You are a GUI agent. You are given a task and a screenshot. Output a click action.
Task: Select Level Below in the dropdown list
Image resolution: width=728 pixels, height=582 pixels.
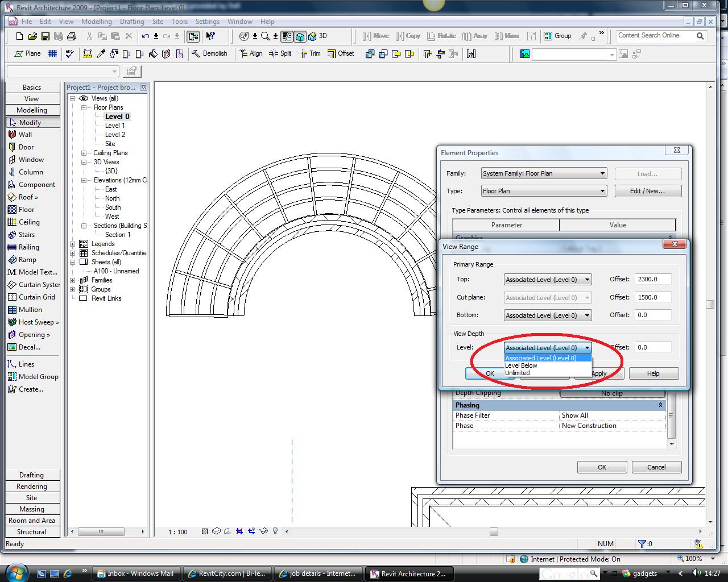(x=521, y=365)
